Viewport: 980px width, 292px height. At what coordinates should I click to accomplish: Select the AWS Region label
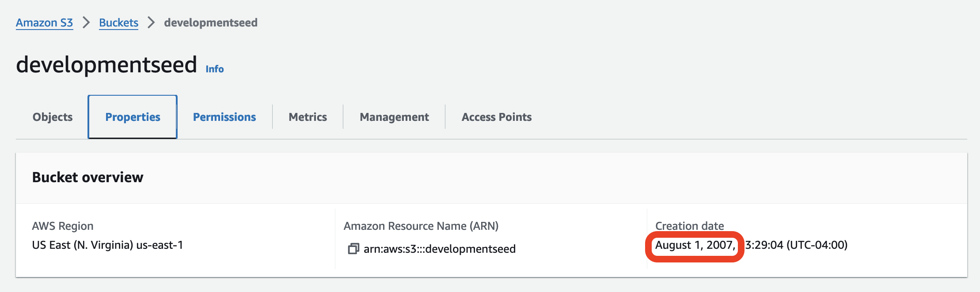click(63, 226)
